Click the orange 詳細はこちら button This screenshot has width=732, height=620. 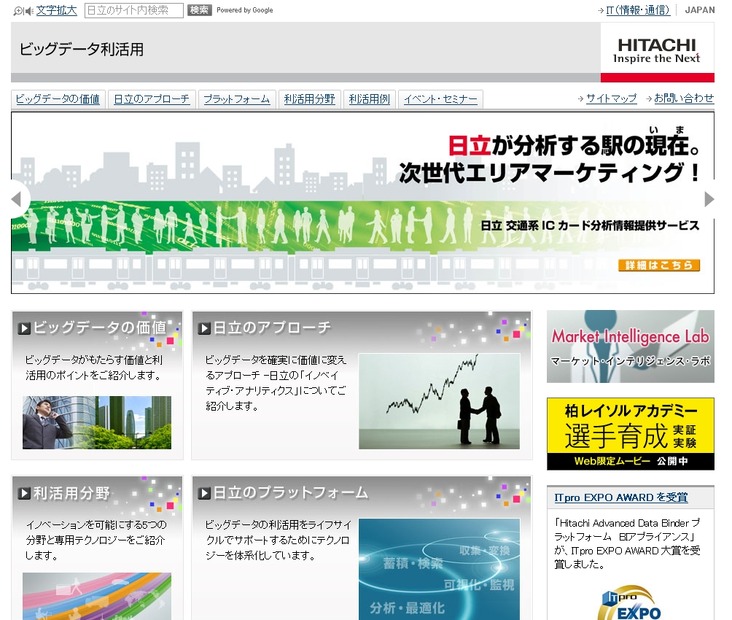click(x=659, y=265)
